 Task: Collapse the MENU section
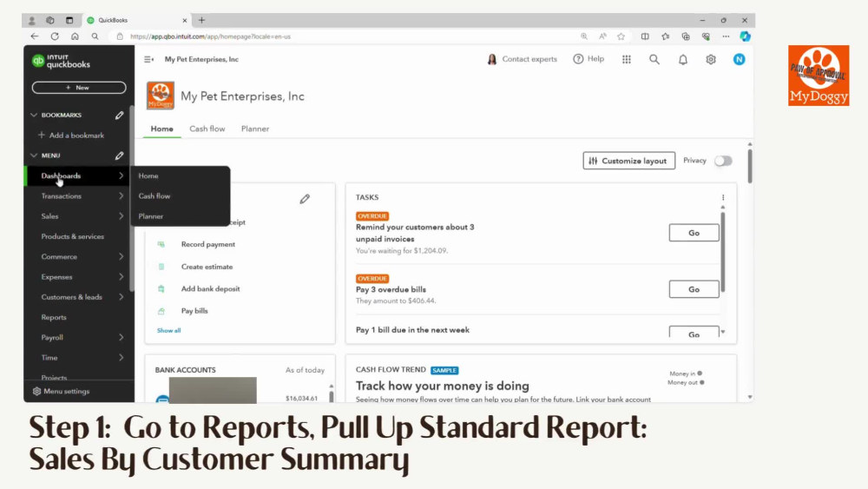tap(34, 155)
